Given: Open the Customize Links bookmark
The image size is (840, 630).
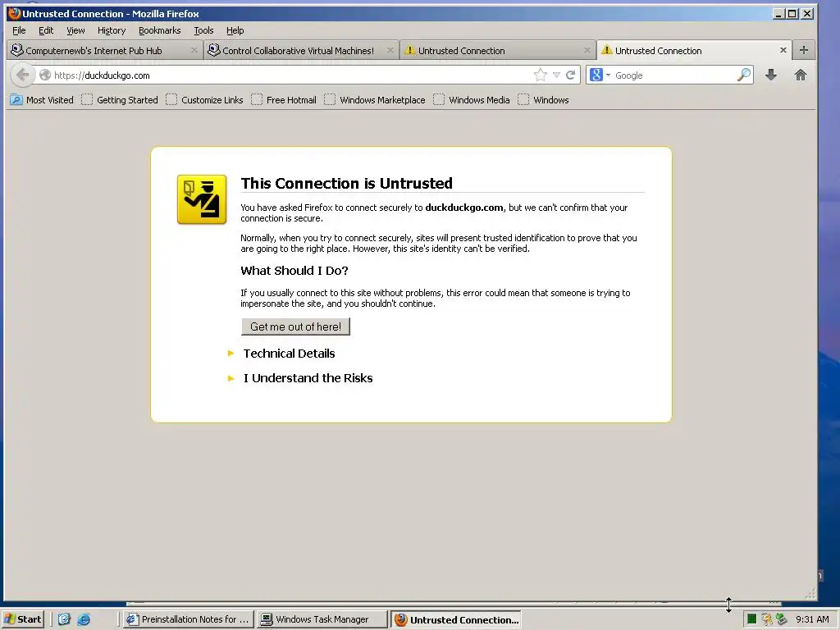Looking at the screenshot, I should [204, 99].
